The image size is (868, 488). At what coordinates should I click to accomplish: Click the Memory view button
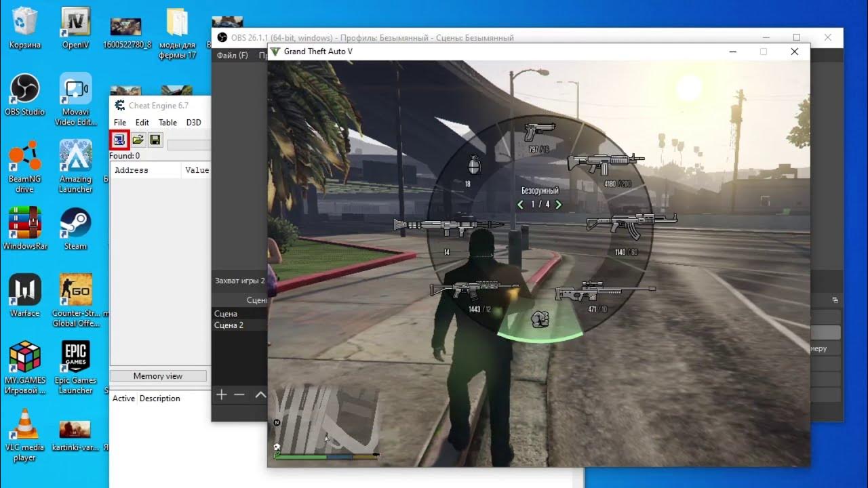[x=158, y=376]
